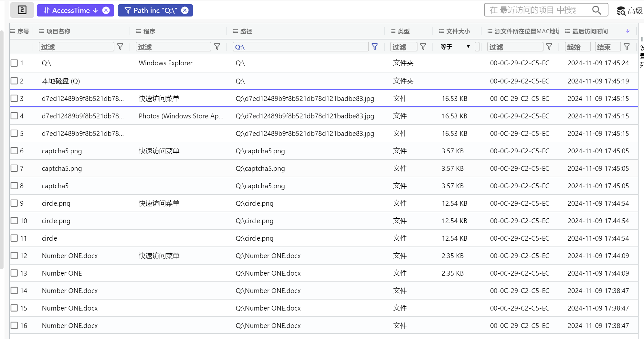
Task: Click path Q:\circle.png in row 10
Action: coord(254,221)
